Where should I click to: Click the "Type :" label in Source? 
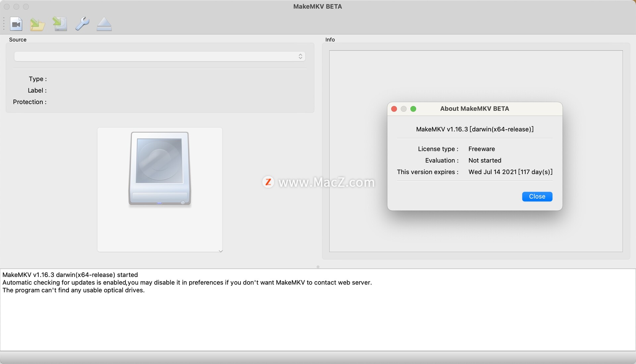pos(38,79)
